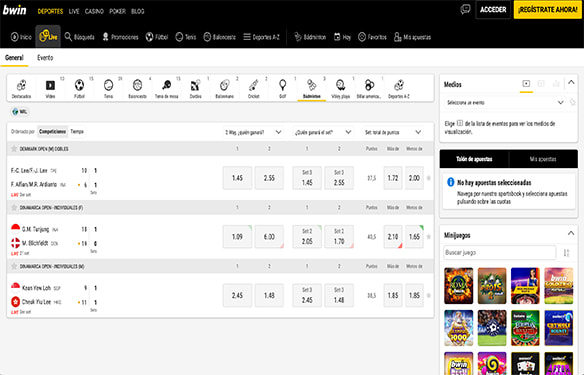Screen dimensions: 584x375
Task: Open LIVE in the top menu
Action: click(x=74, y=11)
